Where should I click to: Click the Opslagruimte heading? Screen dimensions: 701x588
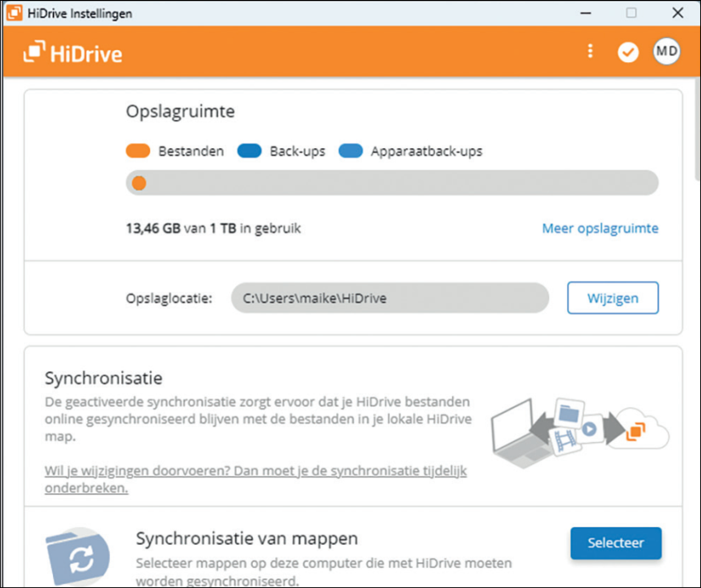(180, 111)
